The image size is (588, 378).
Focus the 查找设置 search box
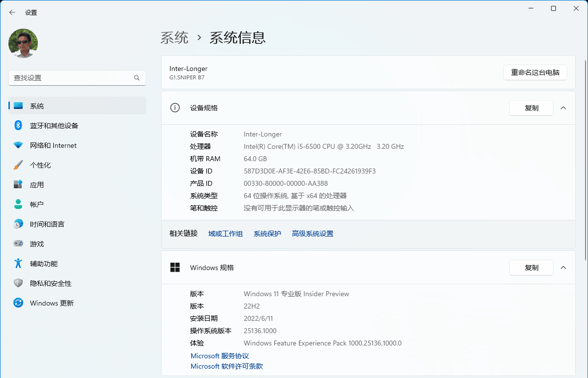click(x=77, y=78)
